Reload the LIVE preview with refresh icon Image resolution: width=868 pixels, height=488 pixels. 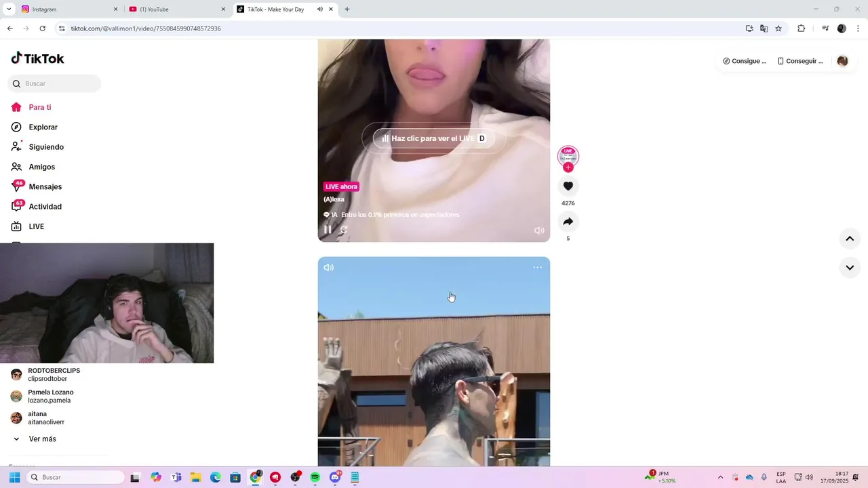[x=344, y=230]
